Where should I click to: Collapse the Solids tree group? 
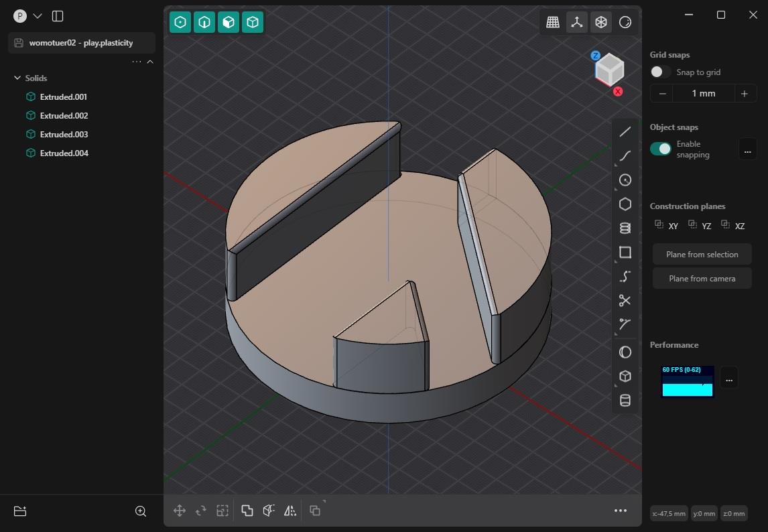17,78
